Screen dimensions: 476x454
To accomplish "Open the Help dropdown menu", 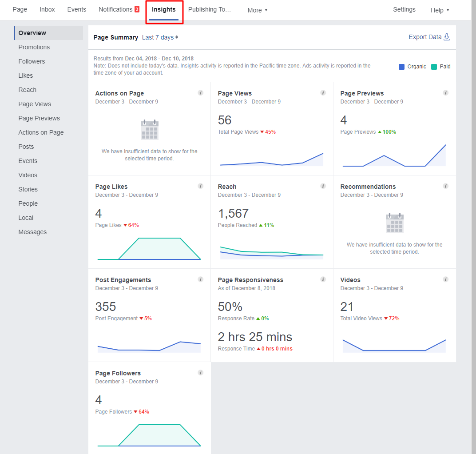I will pyautogui.click(x=439, y=10).
